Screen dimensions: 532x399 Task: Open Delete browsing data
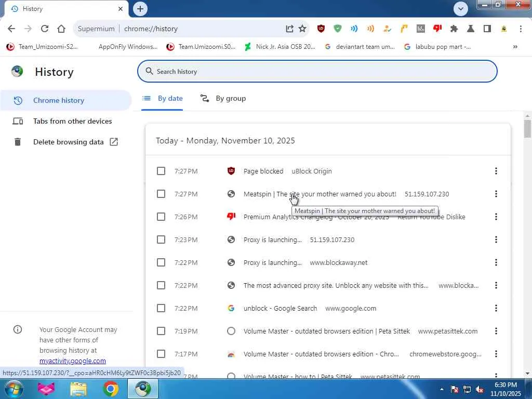pos(65,142)
